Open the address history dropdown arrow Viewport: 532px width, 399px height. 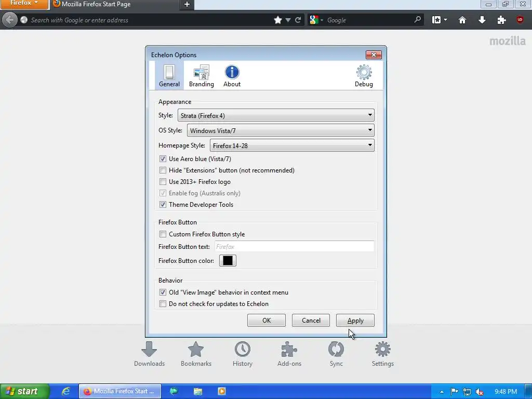point(288,20)
